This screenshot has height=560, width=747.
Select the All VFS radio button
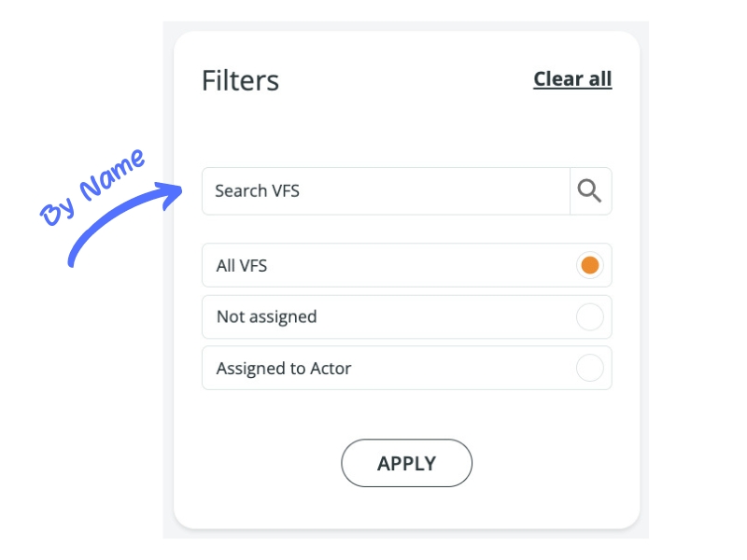pos(589,265)
